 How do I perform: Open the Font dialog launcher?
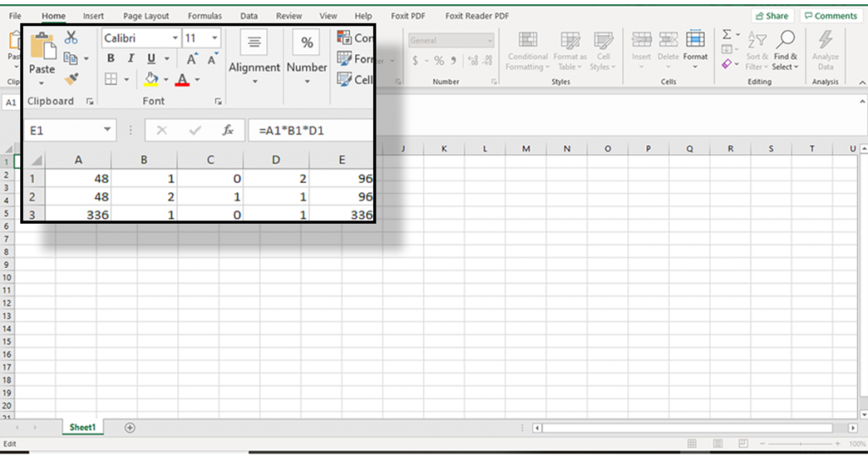coord(218,102)
